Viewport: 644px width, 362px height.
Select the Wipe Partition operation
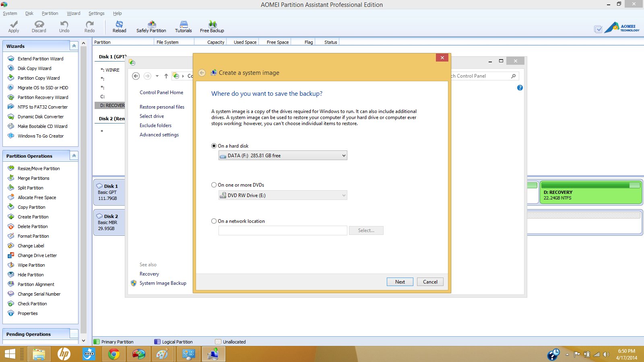click(31, 265)
